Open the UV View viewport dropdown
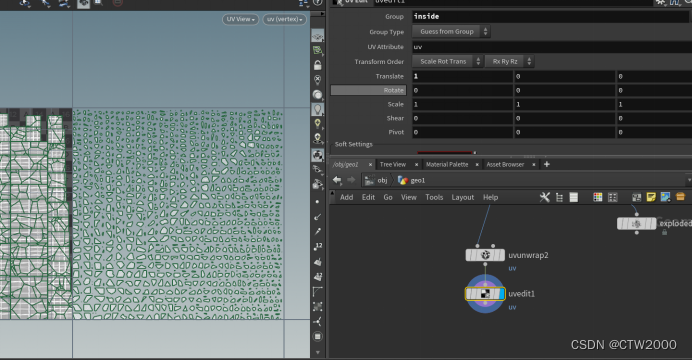Image resolution: width=693 pixels, height=360 pixels. pyautogui.click(x=240, y=19)
